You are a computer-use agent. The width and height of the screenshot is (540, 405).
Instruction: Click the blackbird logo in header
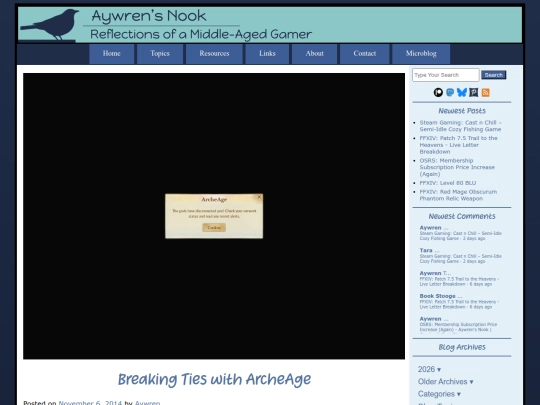50,24
